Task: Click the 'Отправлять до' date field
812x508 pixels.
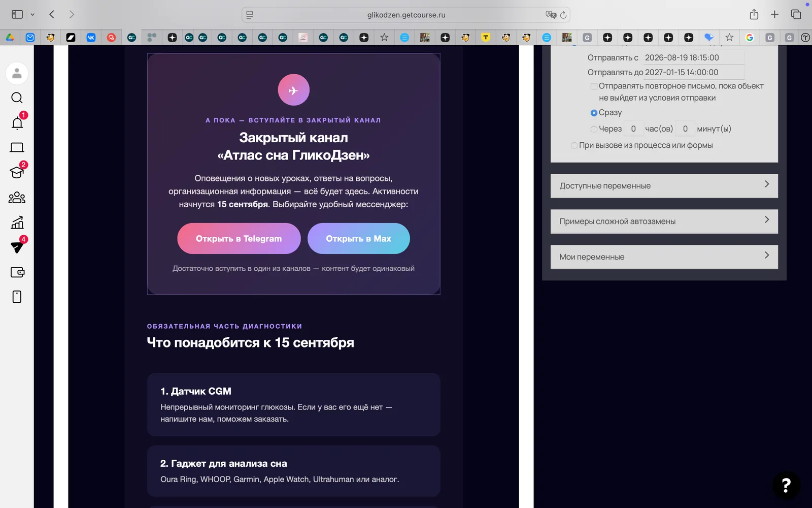Action: coord(694,73)
